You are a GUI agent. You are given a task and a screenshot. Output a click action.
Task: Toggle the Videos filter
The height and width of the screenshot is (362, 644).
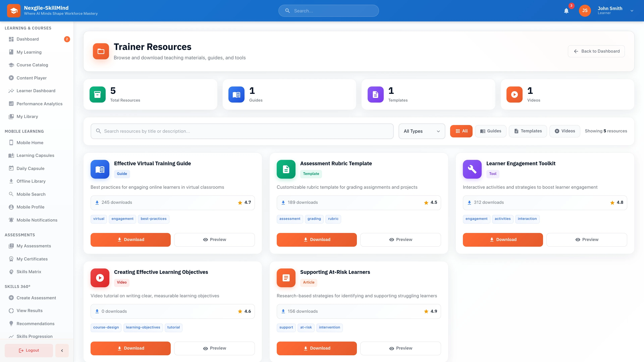[x=565, y=131]
